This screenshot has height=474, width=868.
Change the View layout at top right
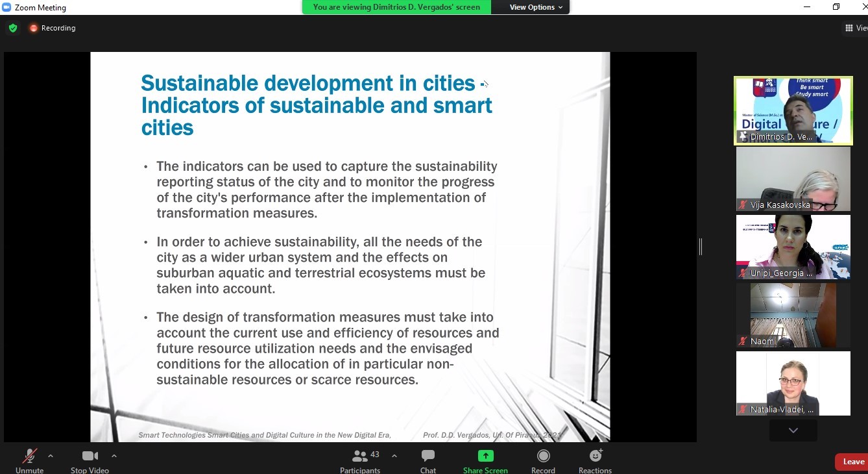[856, 28]
